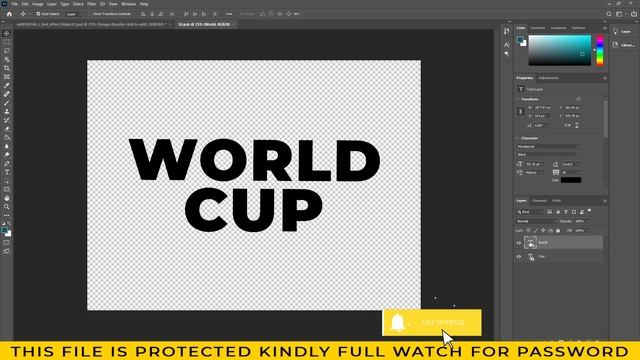Select the Rectangle shape tool
This screenshot has height=360, width=640.
click(x=7, y=189)
